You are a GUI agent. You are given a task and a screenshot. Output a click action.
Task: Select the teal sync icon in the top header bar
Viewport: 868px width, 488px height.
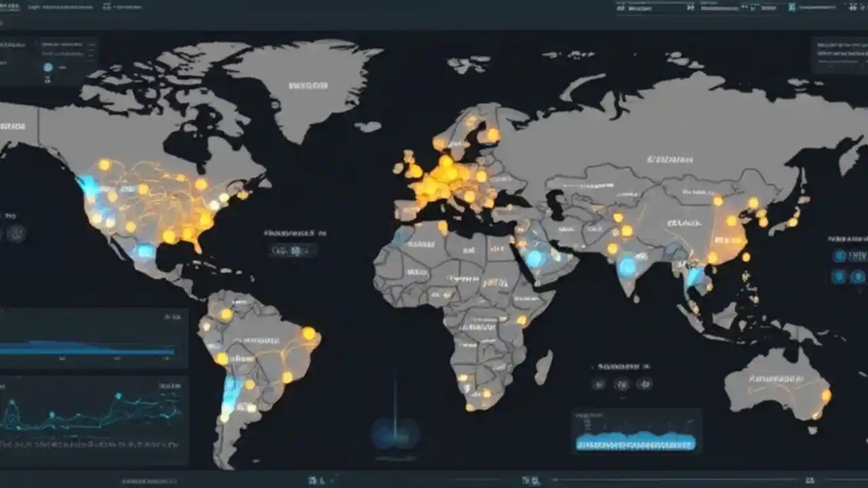(792, 7)
